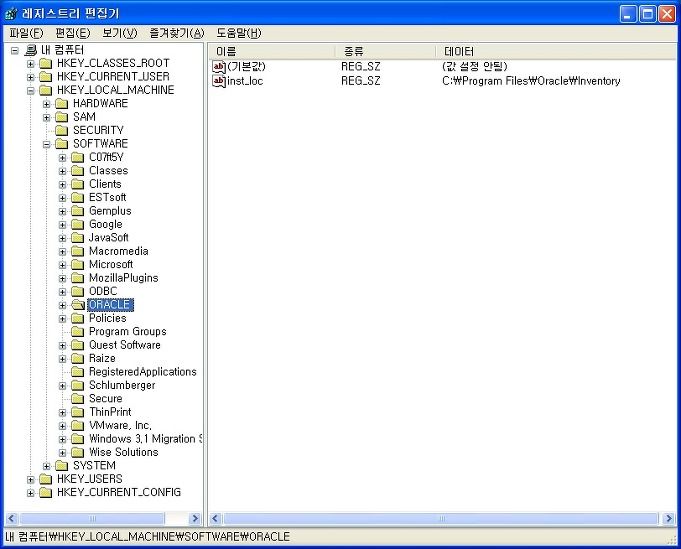
Task: Maximize the registry editor window
Action: point(648,14)
